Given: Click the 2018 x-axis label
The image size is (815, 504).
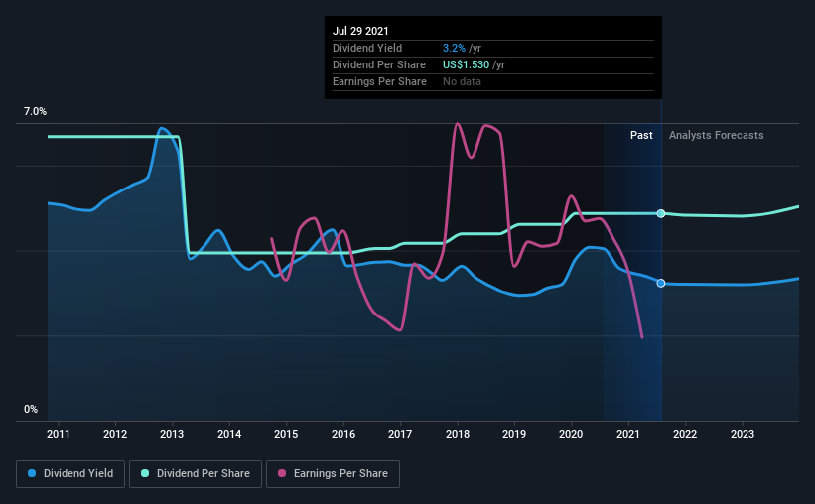Looking at the screenshot, I should point(458,434).
